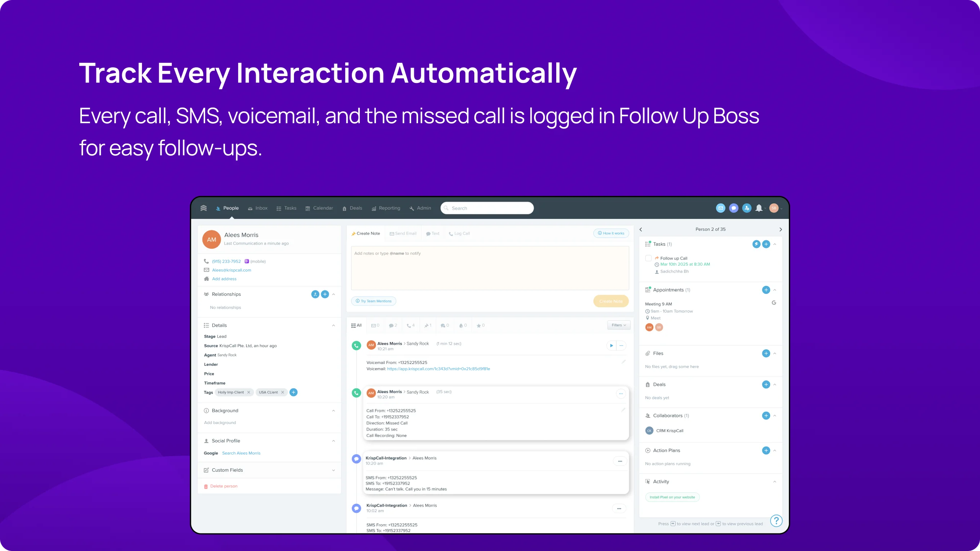The image size is (980, 551).
Task: Click the How it works button
Action: pyautogui.click(x=611, y=233)
